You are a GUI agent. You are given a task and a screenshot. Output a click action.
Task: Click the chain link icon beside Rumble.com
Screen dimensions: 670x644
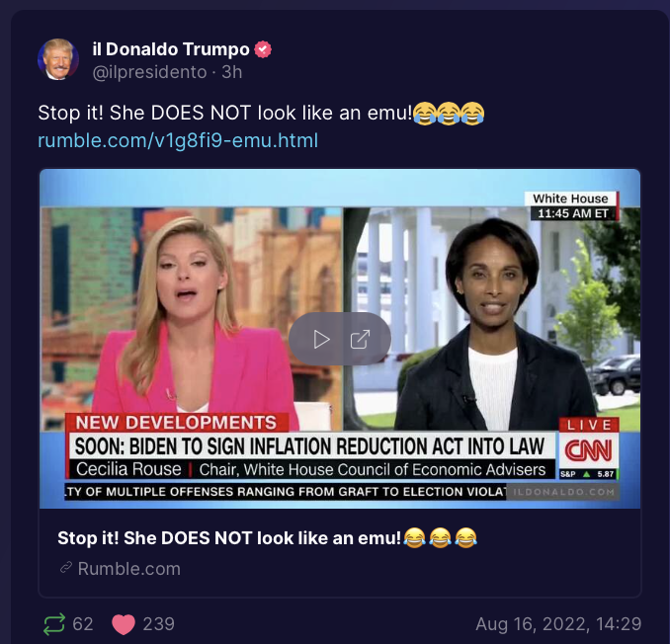point(66,568)
